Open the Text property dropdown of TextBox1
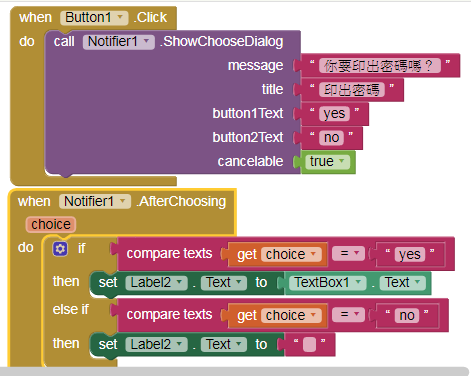This screenshot has width=471, height=376. point(403,283)
